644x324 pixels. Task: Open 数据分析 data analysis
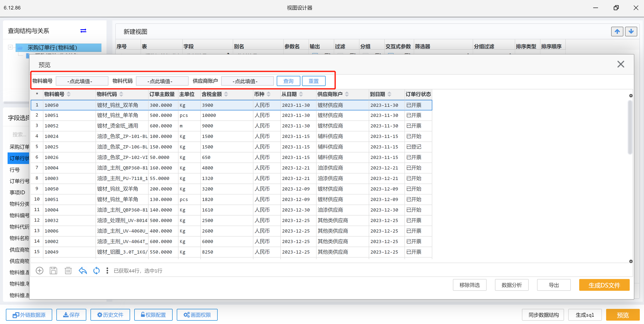click(511, 285)
